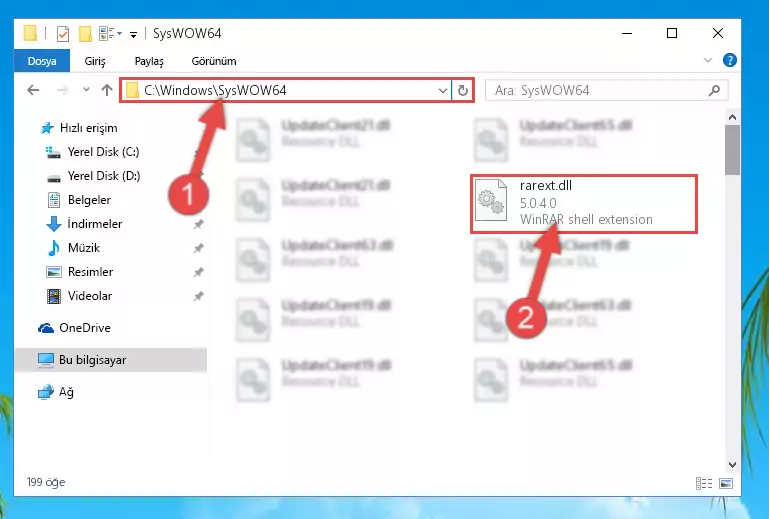Click the pin icon beside İndirmeler
The image size is (769, 519).
(198, 225)
